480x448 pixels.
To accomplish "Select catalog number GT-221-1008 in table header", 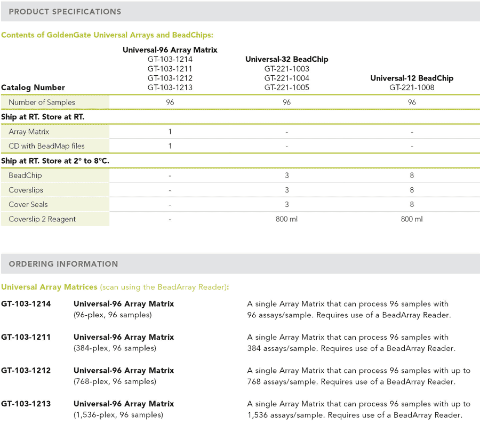I will [x=412, y=87].
